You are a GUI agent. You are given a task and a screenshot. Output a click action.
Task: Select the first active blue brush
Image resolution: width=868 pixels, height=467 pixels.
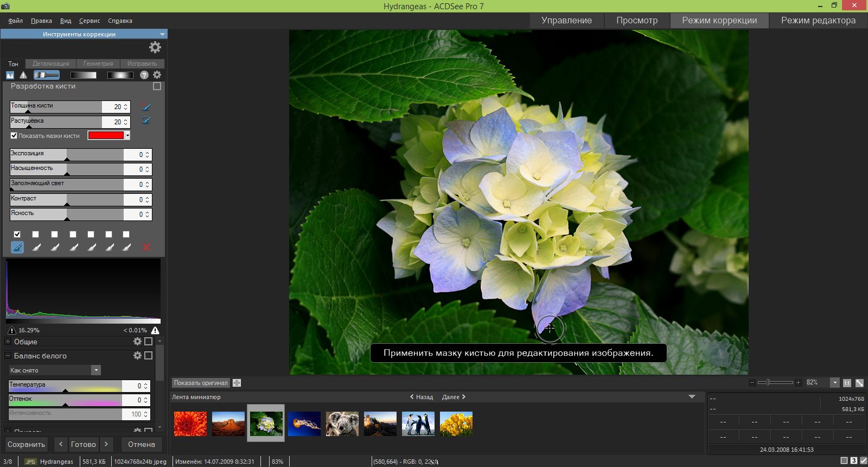click(x=17, y=247)
